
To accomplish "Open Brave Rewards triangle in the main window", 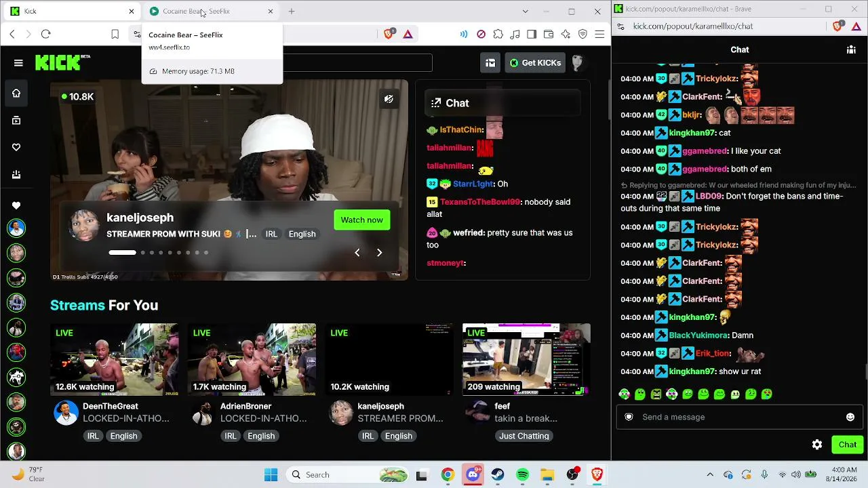I will pyautogui.click(x=408, y=34).
